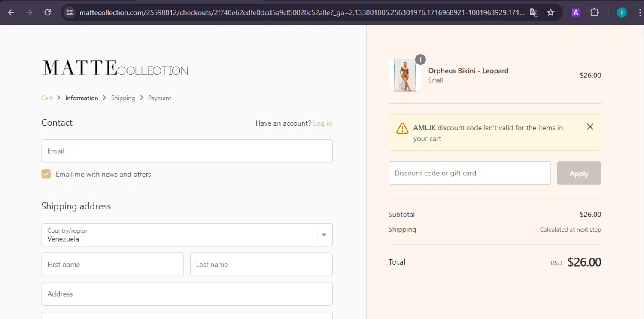Open the browser extensions puzzle icon
The width and height of the screenshot is (644, 319).
[595, 12]
